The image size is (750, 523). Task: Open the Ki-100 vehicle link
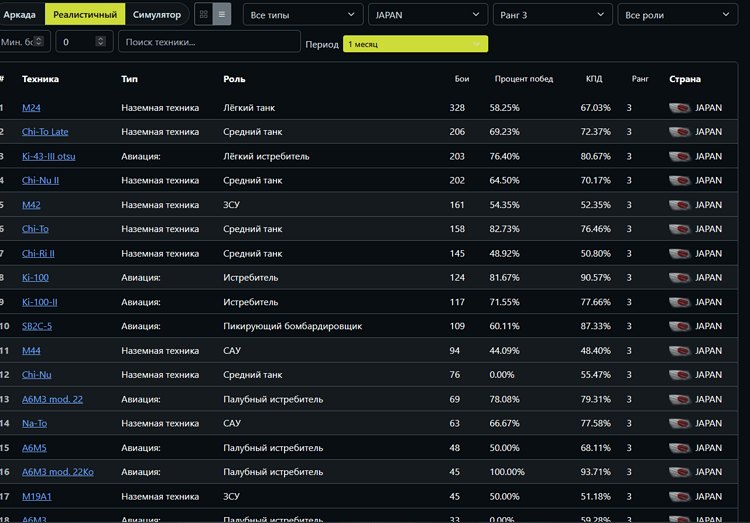(x=35, y=278)
